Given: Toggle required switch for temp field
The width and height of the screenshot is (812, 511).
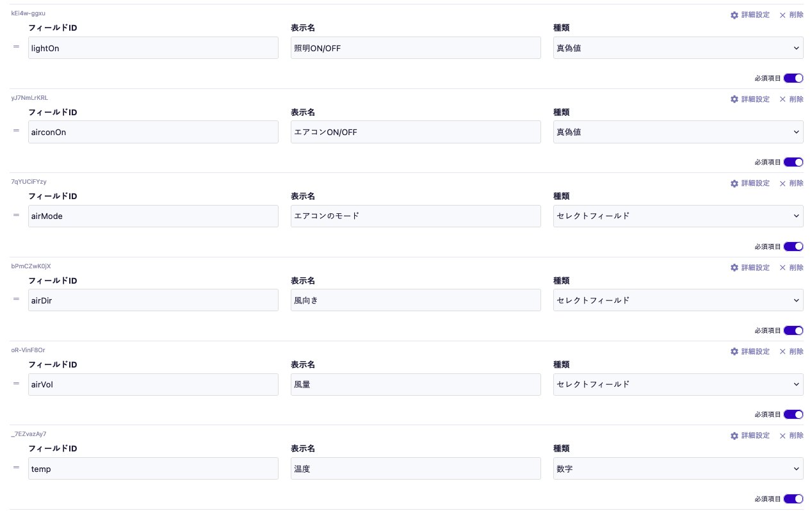Looking at the screenshot, I should tap(793, 499).
